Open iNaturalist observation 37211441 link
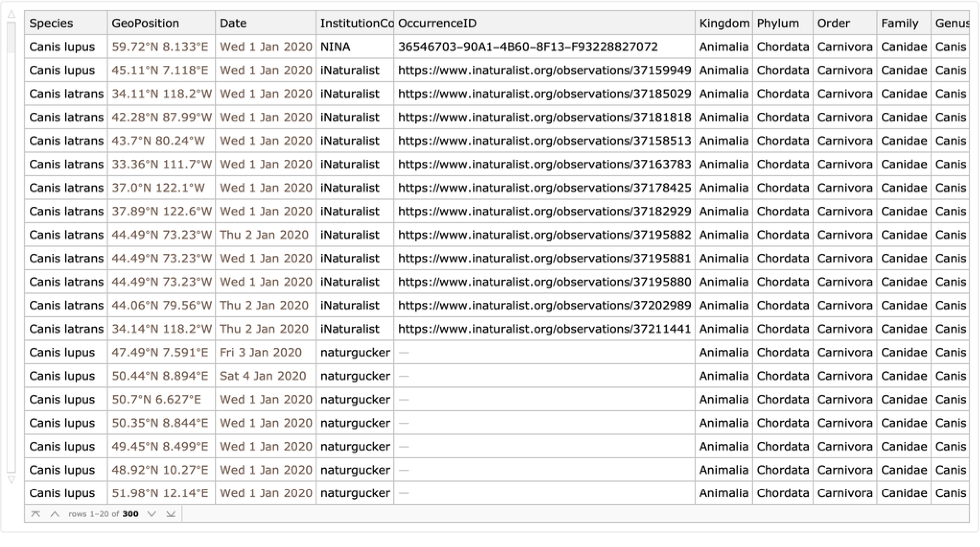The image size is (980, 547). [x=544, y=329]
